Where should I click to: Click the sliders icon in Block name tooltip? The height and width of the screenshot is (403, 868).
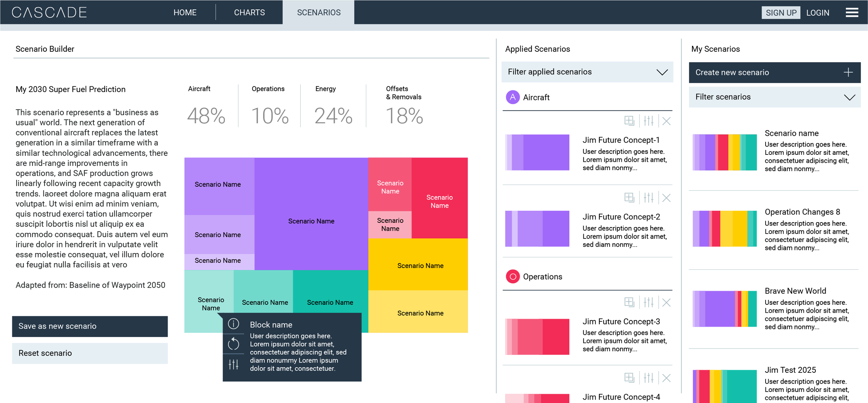click(233, 364)
